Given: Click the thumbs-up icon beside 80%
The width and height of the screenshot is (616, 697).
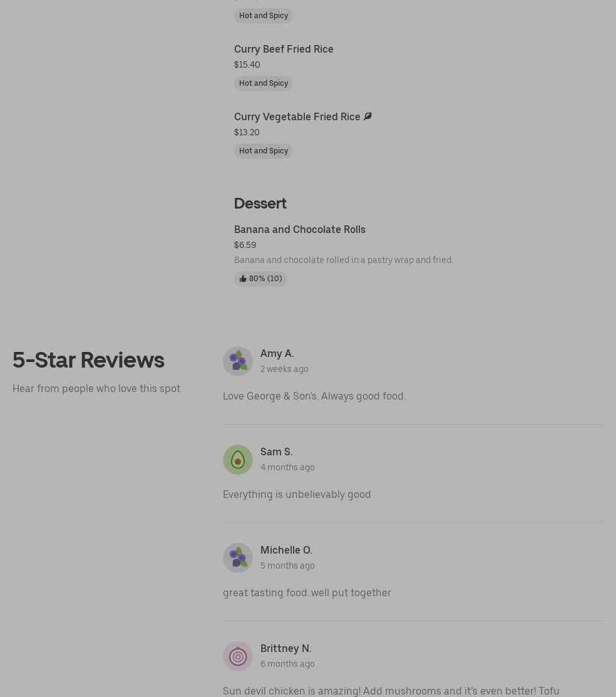Looking at the screenshot, I should tap(243, 279).
